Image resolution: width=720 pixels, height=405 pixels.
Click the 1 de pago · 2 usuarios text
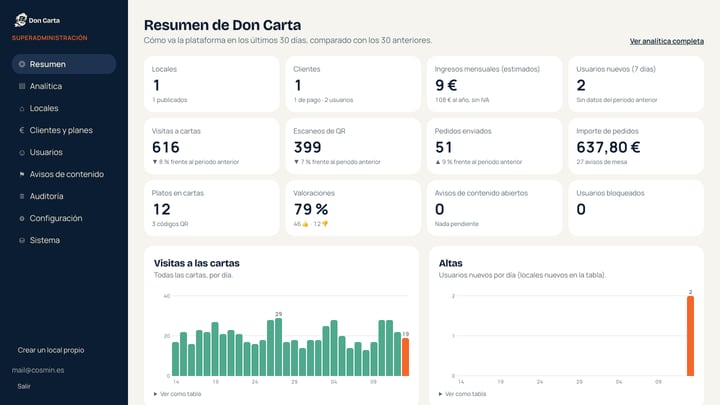pos(323,100)
